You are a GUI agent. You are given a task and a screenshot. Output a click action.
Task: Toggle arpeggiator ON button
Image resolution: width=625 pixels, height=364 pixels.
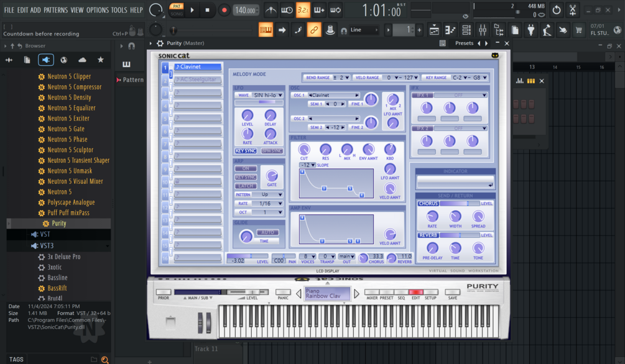pos(246,168)
